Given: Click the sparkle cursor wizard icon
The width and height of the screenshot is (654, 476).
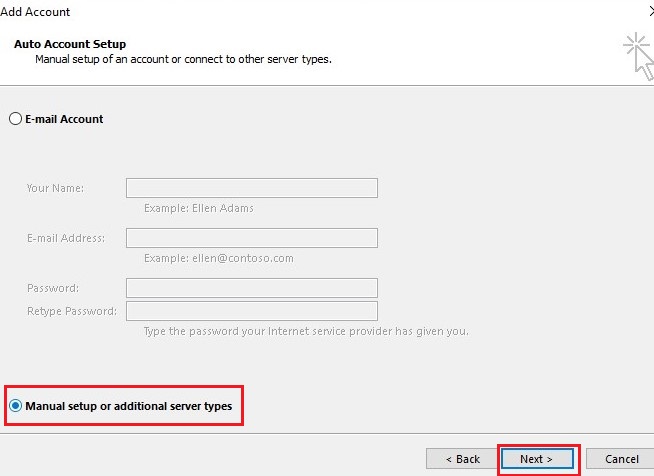Looking at the screenshot, I should click(636, 54).
